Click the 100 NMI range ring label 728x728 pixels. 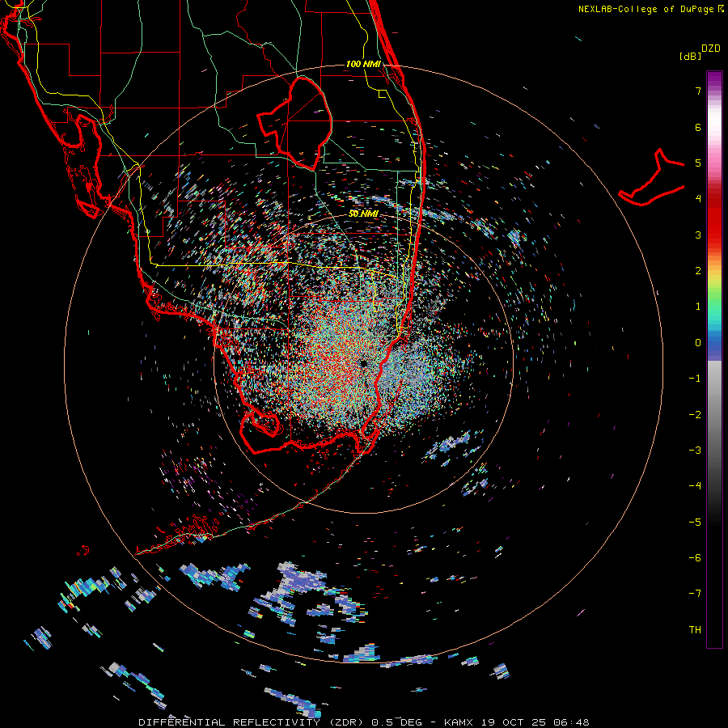coord(363,64)
